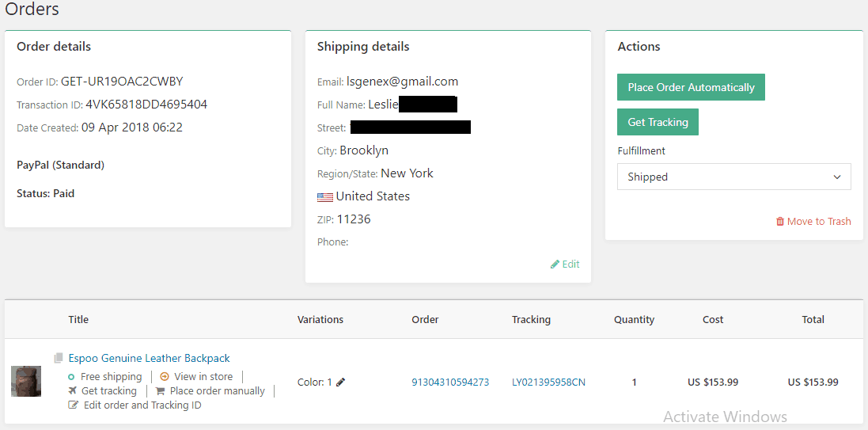
Task: Click the cart icon for Place order manually
Action: 161,391
